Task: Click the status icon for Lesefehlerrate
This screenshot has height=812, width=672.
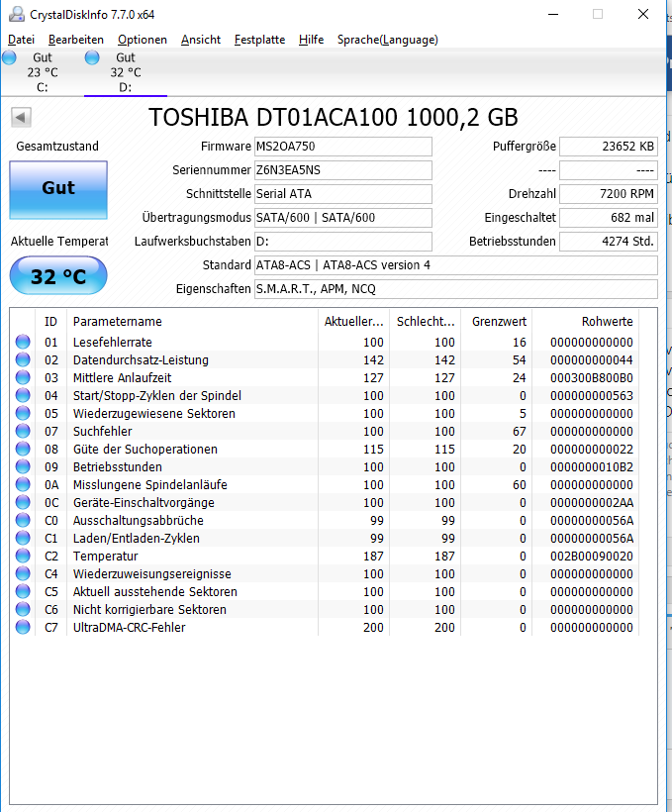Action: tap(23, 342)
